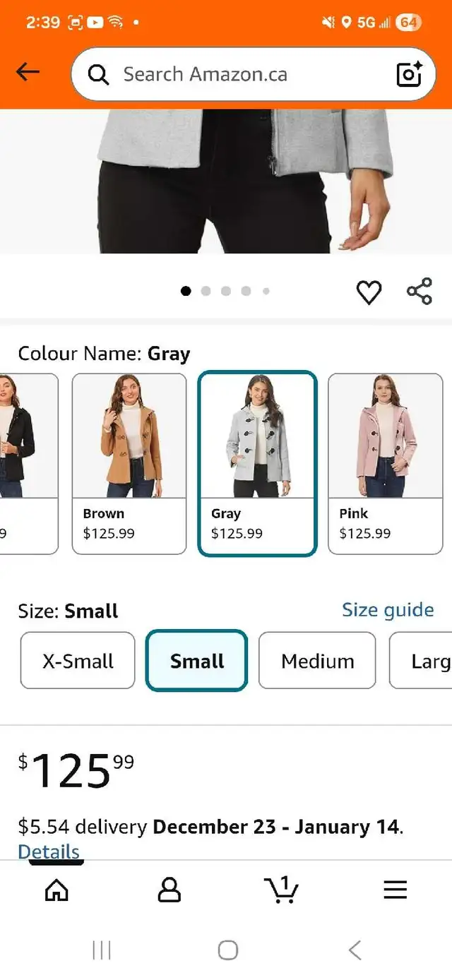Tap the Large size chip
Image resolution: width=452 pixels, height=980 pixels.
point(431,661)
